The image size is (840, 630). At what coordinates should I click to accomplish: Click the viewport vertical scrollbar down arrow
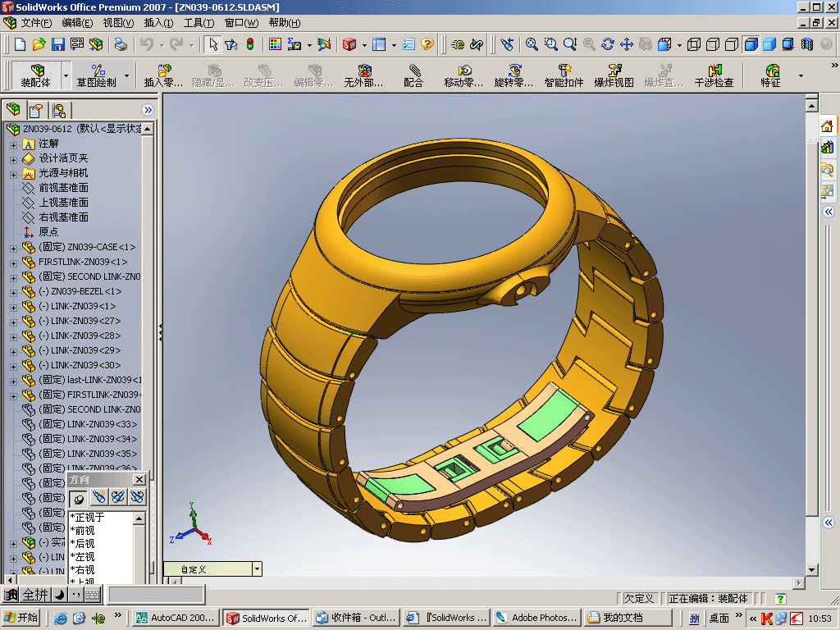pos(811,570)
